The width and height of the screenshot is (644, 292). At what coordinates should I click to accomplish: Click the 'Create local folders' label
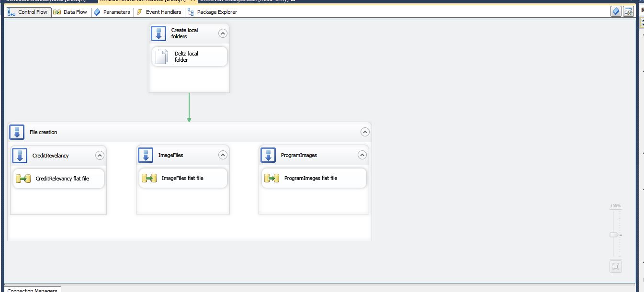click(184, 33)
